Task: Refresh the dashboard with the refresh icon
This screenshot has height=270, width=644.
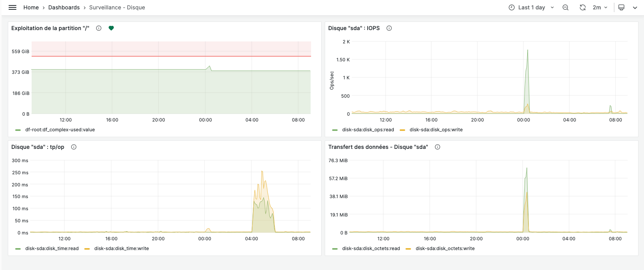Action: [x=582, y=7]
